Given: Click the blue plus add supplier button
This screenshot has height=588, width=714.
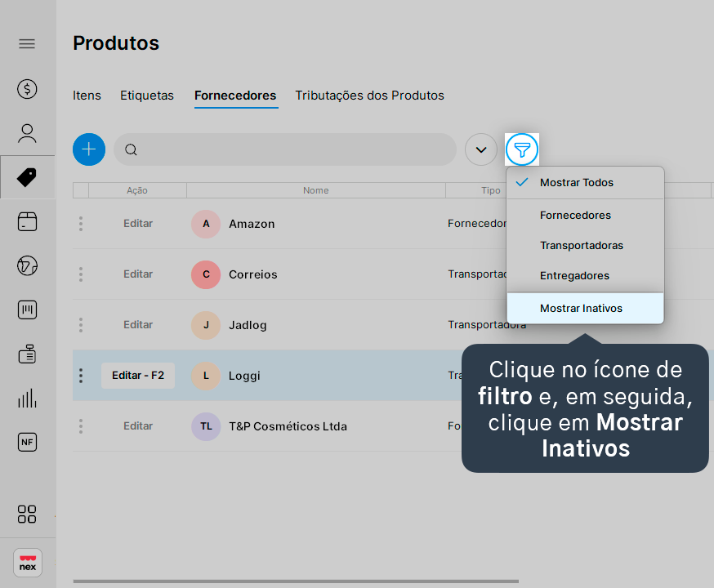Looking at the screenshot, I should (89, 149).
